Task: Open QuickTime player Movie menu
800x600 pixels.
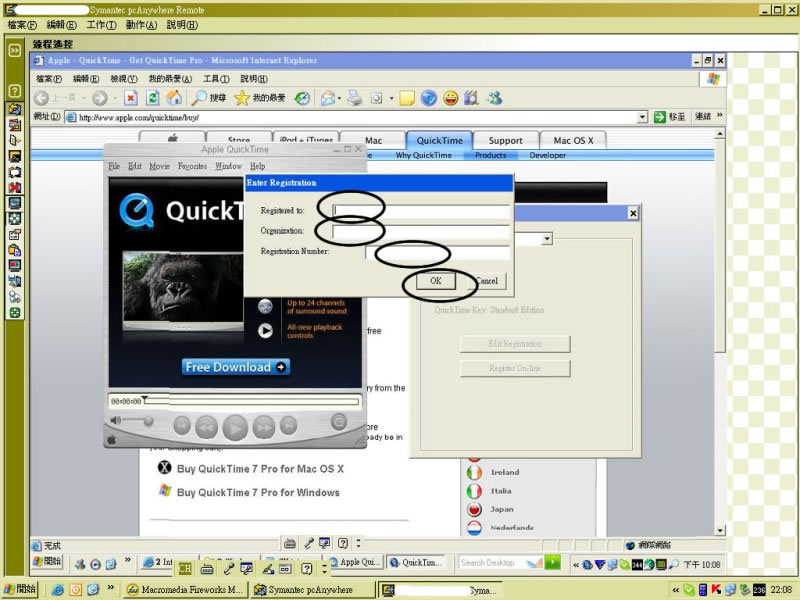Action: click(x=159, y=166)
